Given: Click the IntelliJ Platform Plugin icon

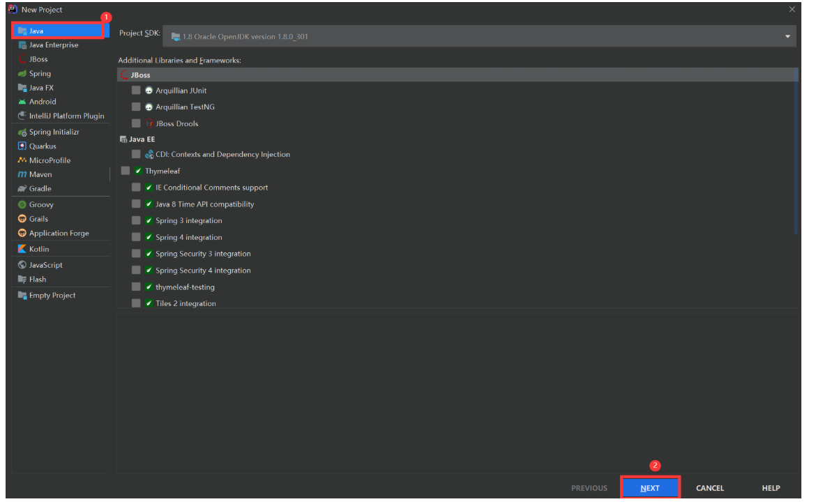Looking at the screenshot, I should click(x=22, y=116).
